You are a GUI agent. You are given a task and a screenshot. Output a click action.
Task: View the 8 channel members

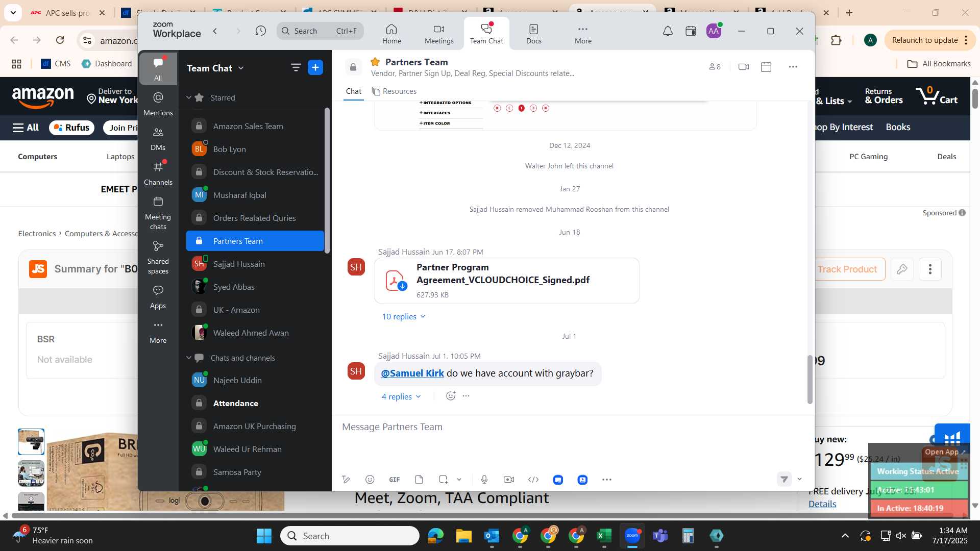click(715, 67)
